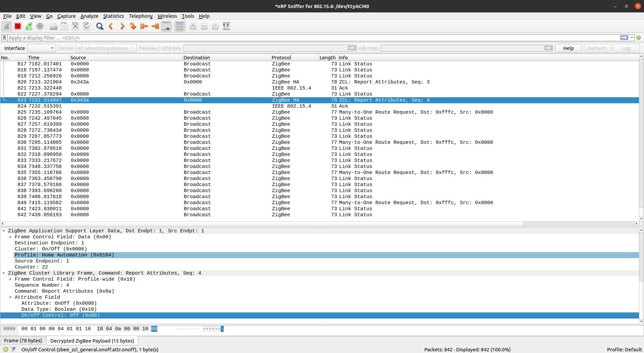Screen dimensions: 644x353
Task: Add a display filter button
Action: [x=638, y=38]
